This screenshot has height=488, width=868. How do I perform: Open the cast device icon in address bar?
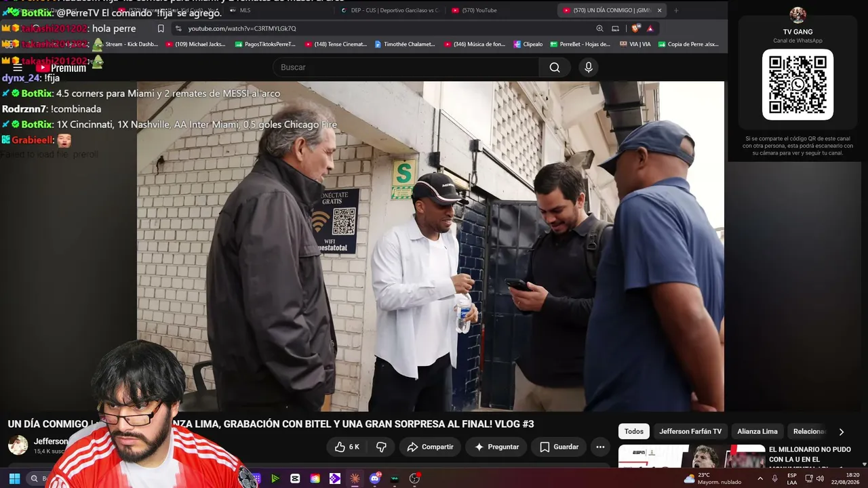coord(616,28)
